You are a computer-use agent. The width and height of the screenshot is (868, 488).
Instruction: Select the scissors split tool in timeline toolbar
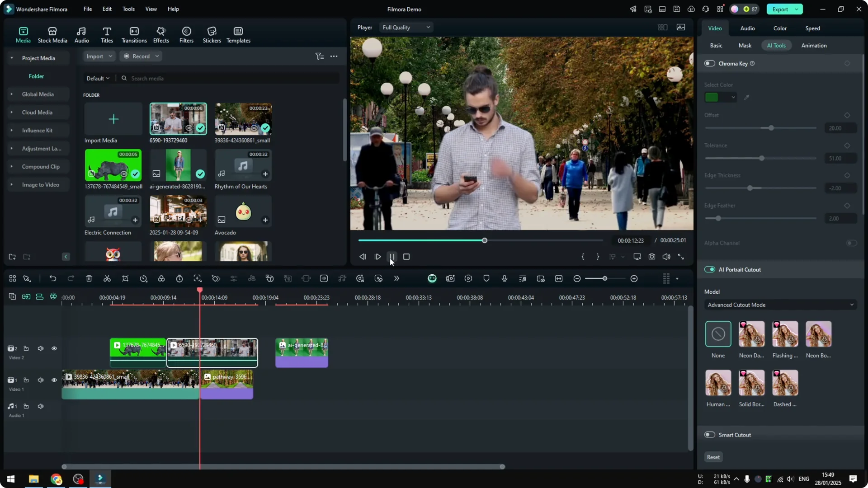107,278
